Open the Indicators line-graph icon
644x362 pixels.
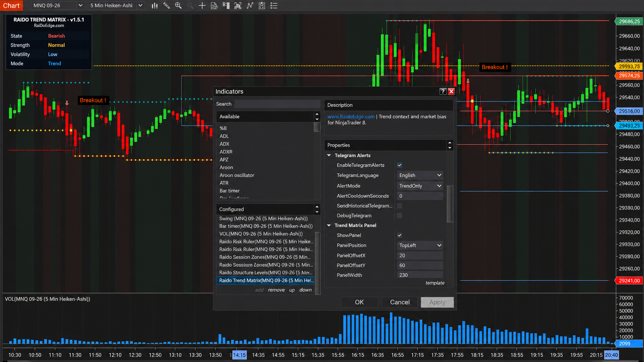tap(250, 5)
